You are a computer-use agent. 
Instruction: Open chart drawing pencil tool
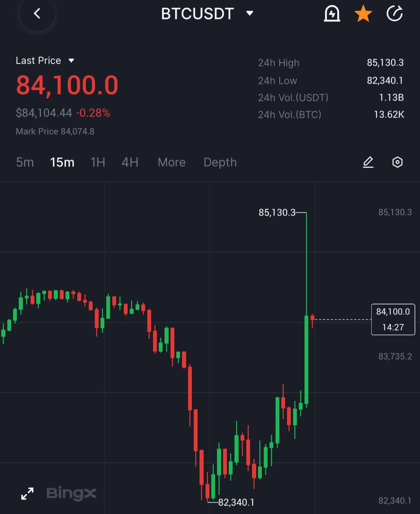click(368, 162)
